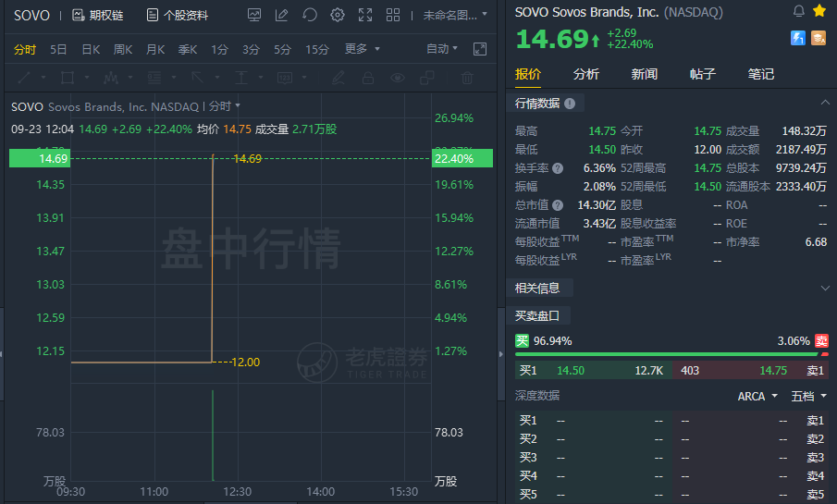Expand the 更多 more intervals dropdown

pyautogui.click(x=362, y=49)
